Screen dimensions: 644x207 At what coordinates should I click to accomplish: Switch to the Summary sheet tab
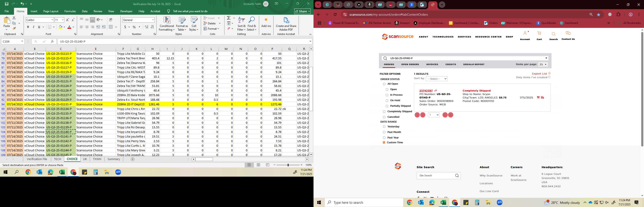pos(114,159)
